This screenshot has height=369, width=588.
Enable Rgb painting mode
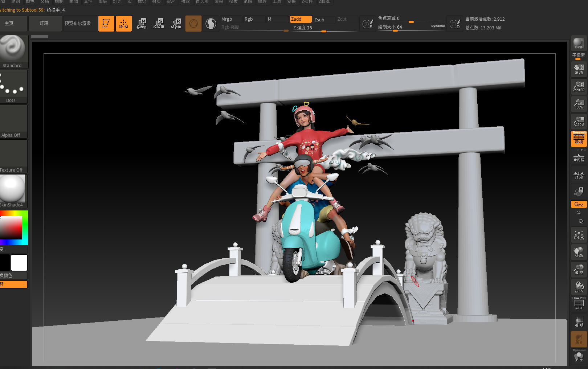pyautogui.click(x=254, y=19)
